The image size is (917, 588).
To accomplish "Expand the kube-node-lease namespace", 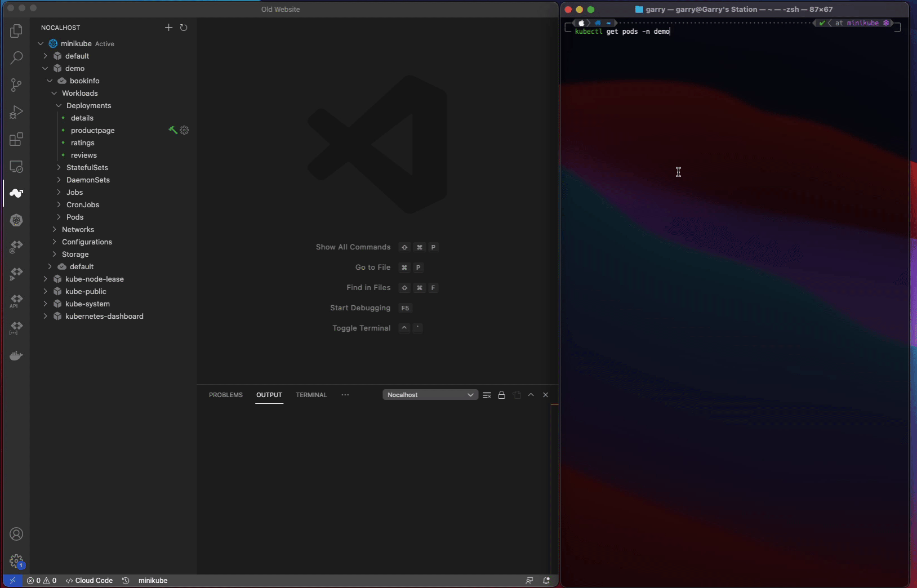I will (x=45, y=279).
